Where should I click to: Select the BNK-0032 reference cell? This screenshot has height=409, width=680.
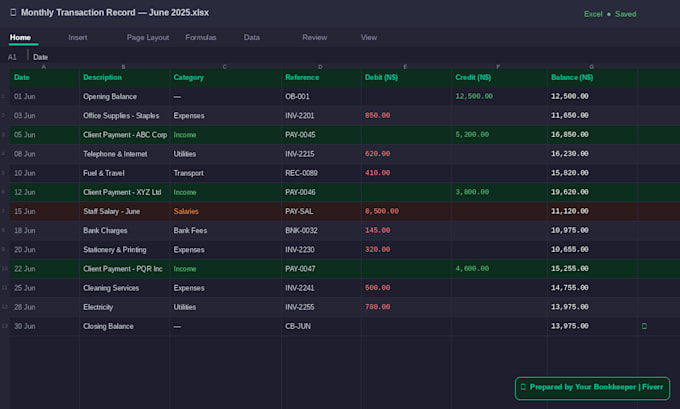[x=321, y=230]
